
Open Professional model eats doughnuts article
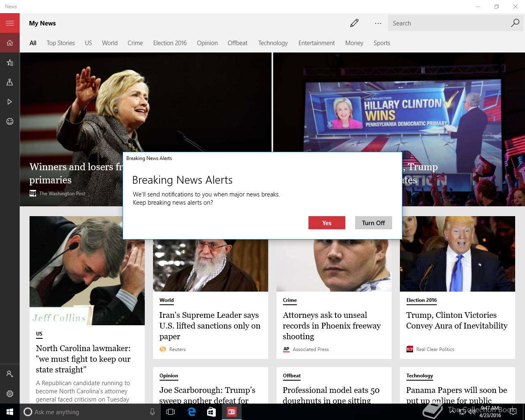(x=331, y=395)
